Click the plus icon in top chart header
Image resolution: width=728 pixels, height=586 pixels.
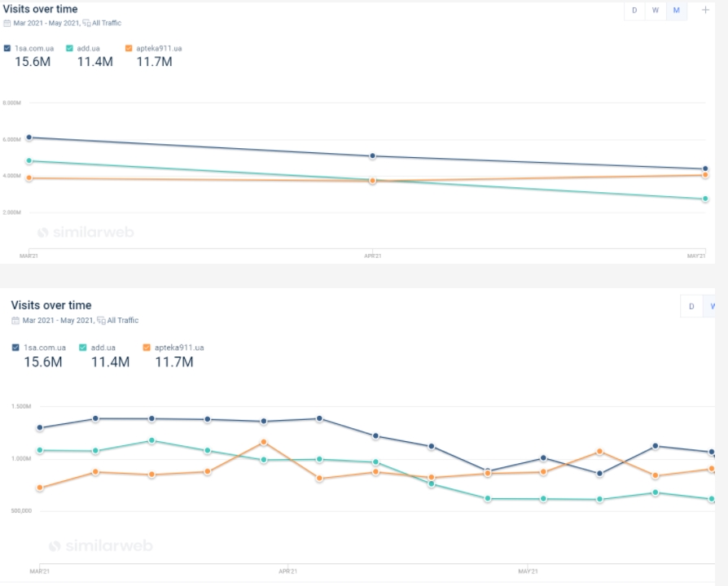point(705,11)
